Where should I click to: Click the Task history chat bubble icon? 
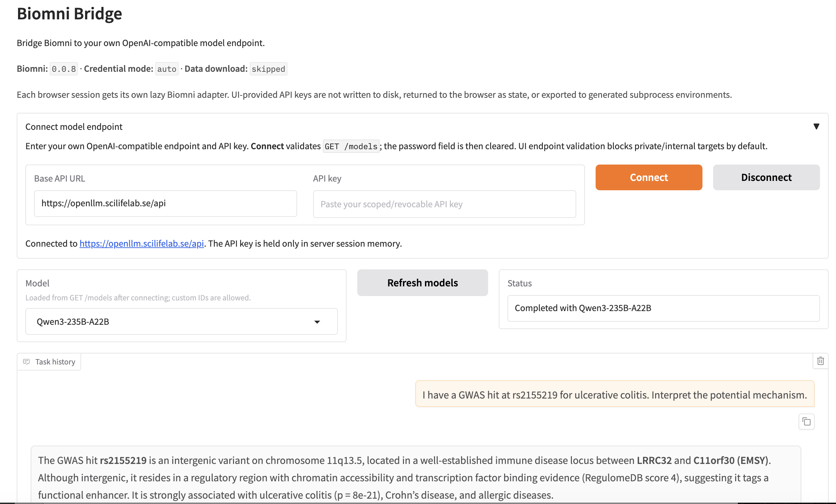(26, 362)
